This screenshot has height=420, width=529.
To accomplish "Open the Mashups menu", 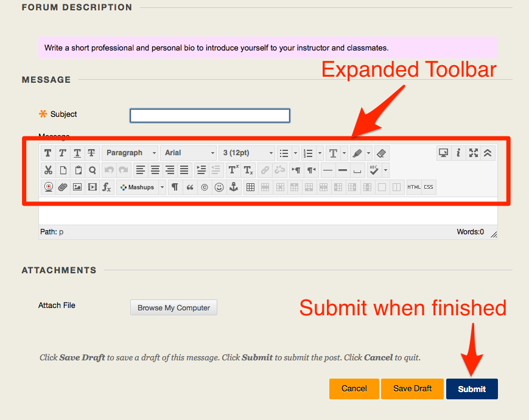I will 141,187.
